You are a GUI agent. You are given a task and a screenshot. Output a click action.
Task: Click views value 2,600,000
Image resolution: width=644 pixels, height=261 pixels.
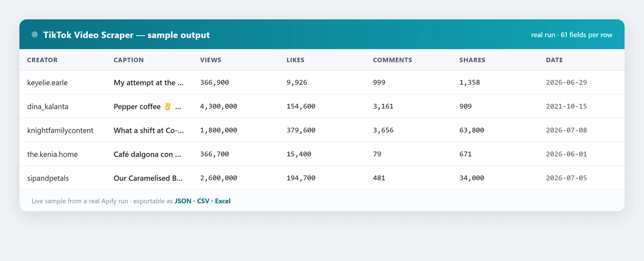coord(219,178)
